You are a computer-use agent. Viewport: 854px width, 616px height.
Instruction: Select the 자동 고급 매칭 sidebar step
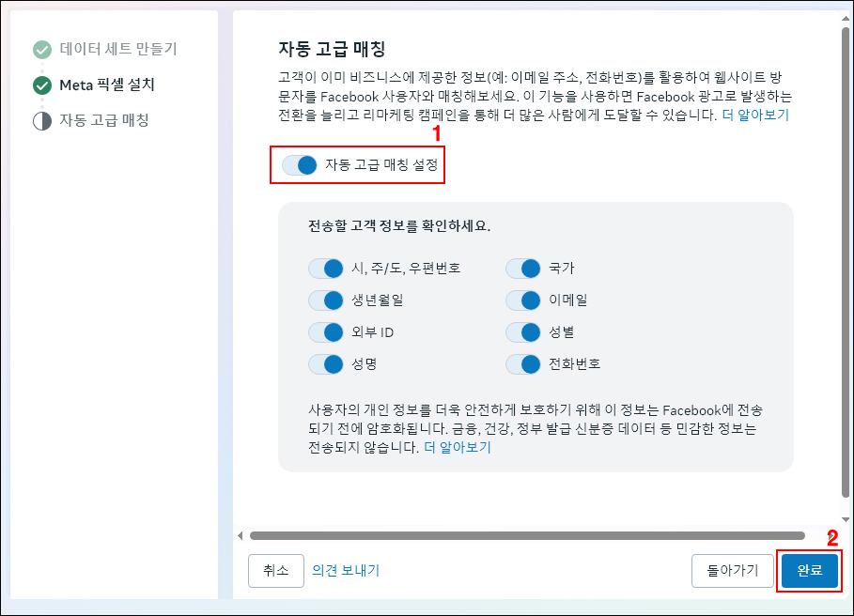click(104, 121)
